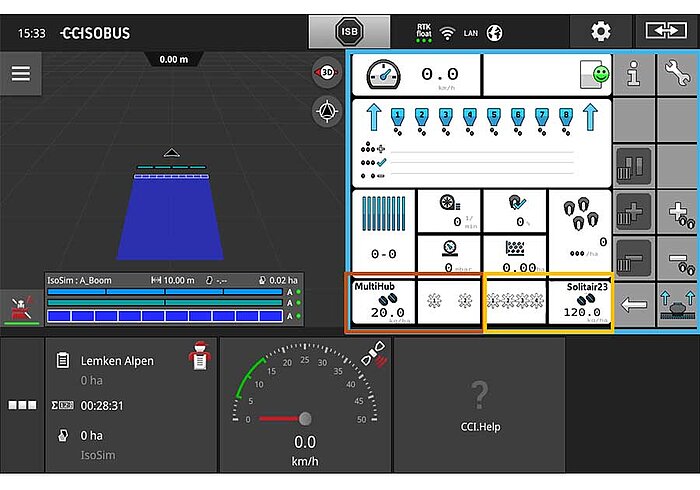The height and width of the screenshot is (490, 700).
Task: Open settings with the gear icon
Action: [600, 32]
